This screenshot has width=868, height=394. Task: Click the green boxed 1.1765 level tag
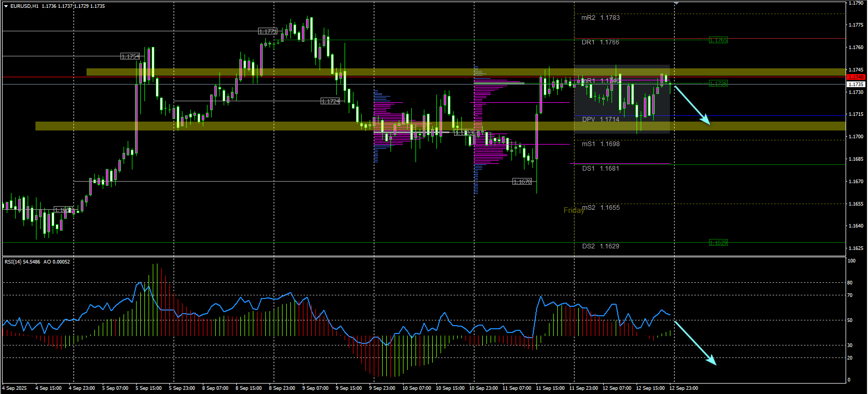click(x=718, y=40)
